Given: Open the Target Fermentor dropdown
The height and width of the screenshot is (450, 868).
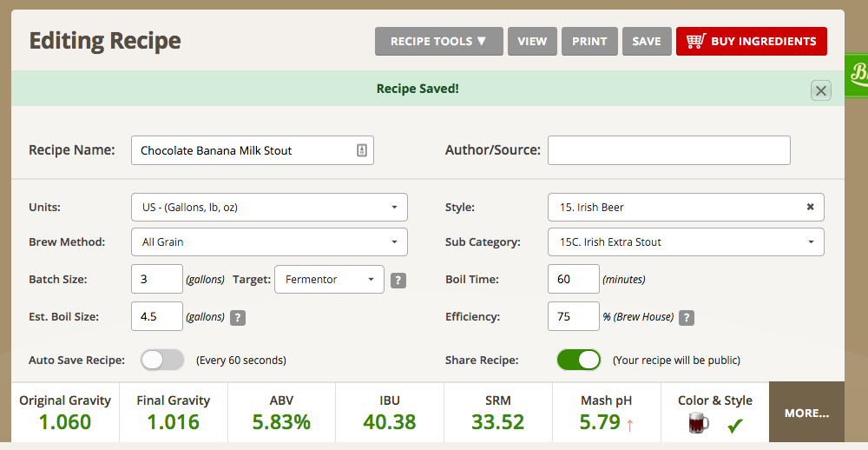Looking at the screenshot, I should tap(329, 280).
